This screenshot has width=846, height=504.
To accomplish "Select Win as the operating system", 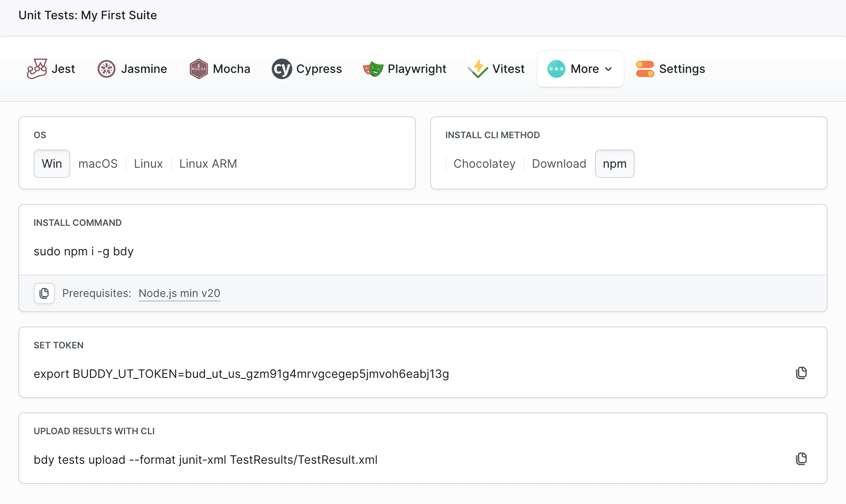I will [51, 164].
